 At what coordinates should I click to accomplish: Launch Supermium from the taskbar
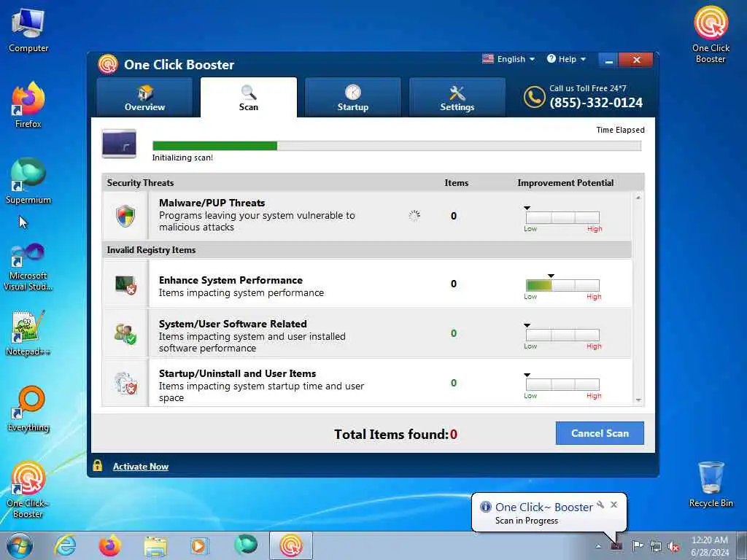point(246,545)
